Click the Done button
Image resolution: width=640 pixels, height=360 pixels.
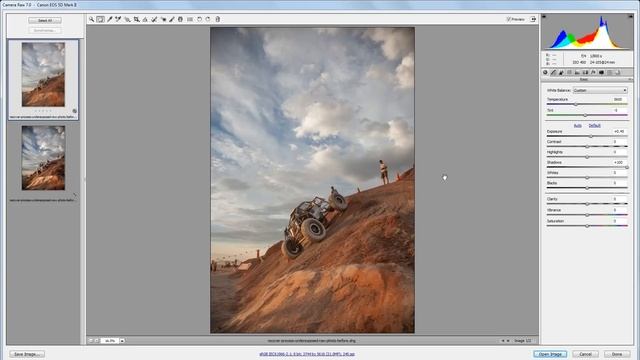pyautogui.click(x=617, y=354)
